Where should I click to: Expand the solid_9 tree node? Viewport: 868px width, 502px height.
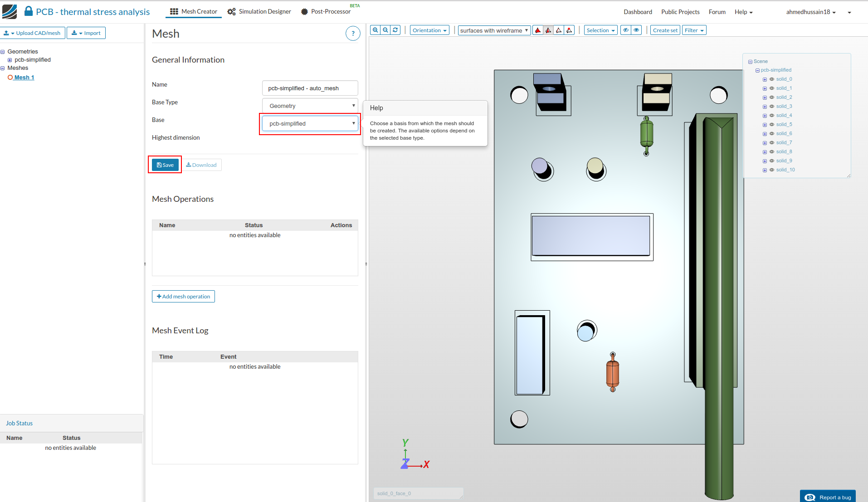765,161
